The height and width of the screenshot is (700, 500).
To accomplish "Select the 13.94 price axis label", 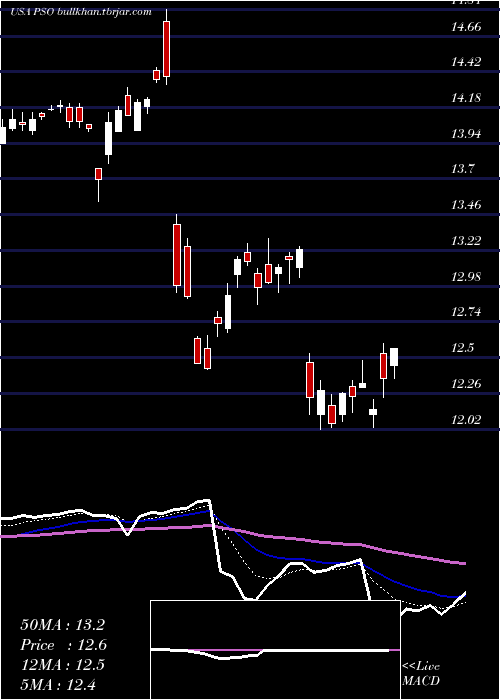I will point(466,133).
